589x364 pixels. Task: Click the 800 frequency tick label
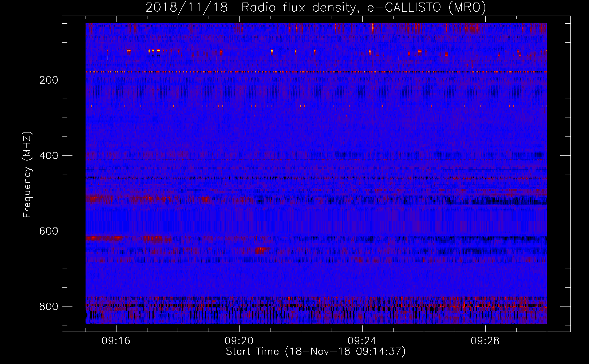49,306
